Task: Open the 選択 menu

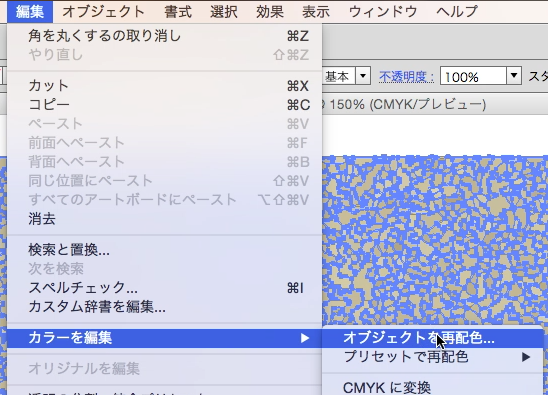Action: pyautogui.click(x=224, y=12)
